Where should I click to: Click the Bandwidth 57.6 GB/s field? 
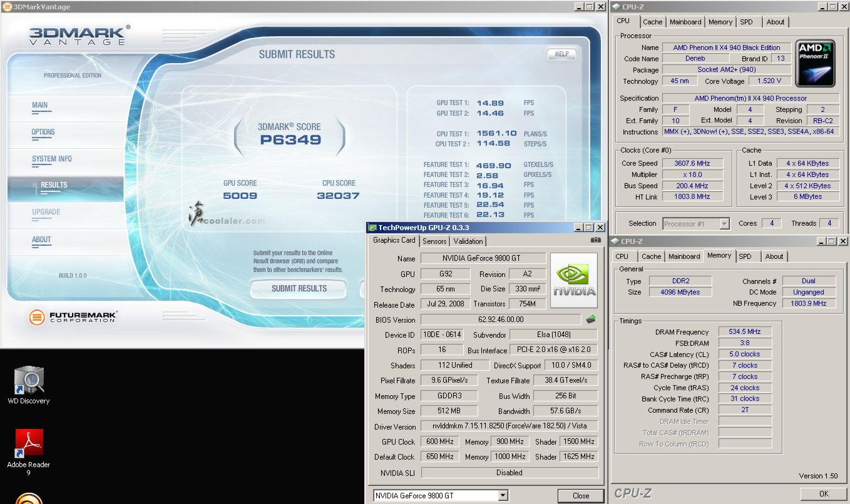(x=565, y=411)
